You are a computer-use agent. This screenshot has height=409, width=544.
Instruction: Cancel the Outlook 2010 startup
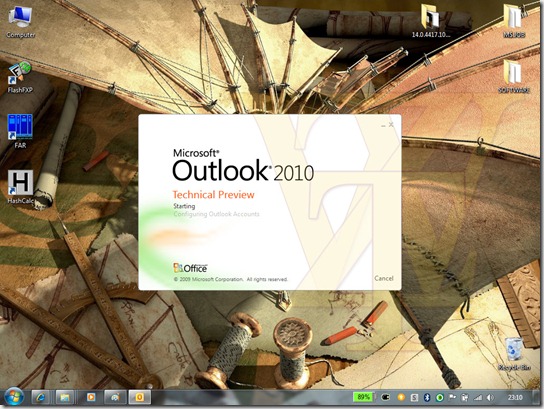point(384,278)
